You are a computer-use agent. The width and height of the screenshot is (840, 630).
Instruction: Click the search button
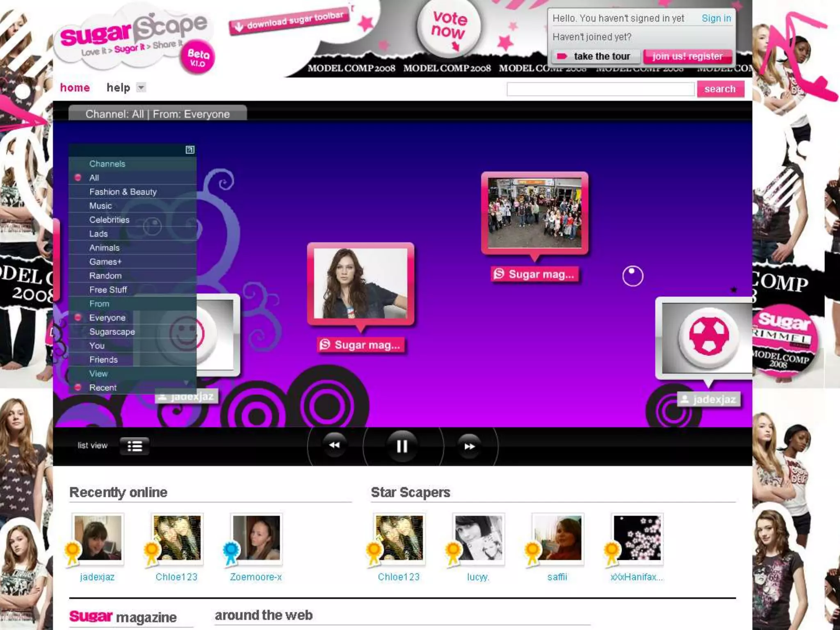(720, 89)
